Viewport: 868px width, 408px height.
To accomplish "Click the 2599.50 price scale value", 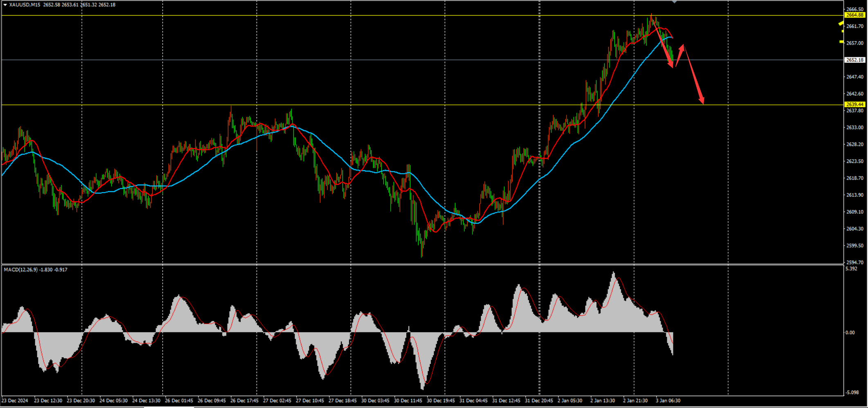I will click(855, 246).
